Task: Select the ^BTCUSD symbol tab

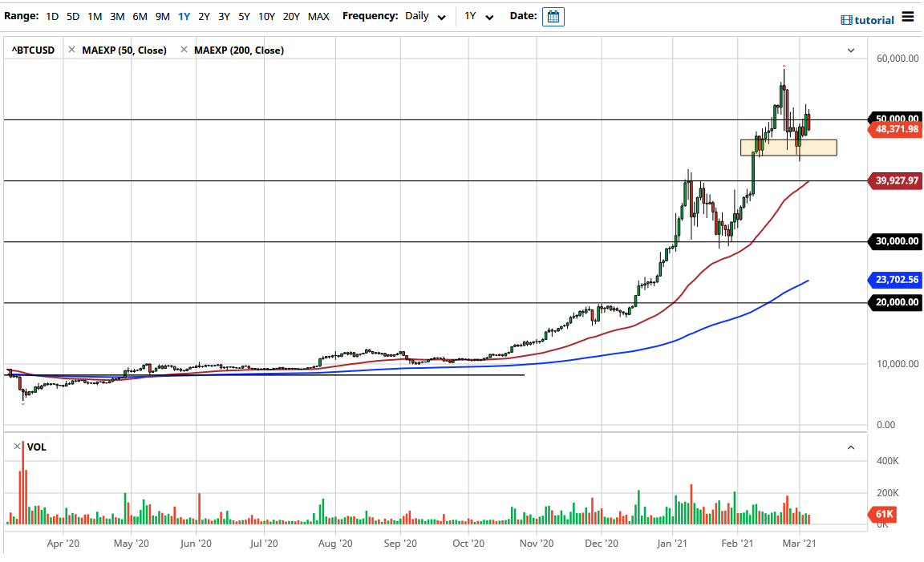Action: click(x=32, y=49)
